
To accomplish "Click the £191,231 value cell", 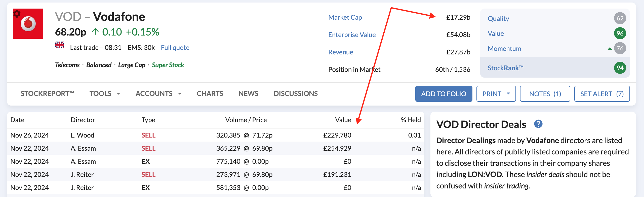I will (337, 175).
